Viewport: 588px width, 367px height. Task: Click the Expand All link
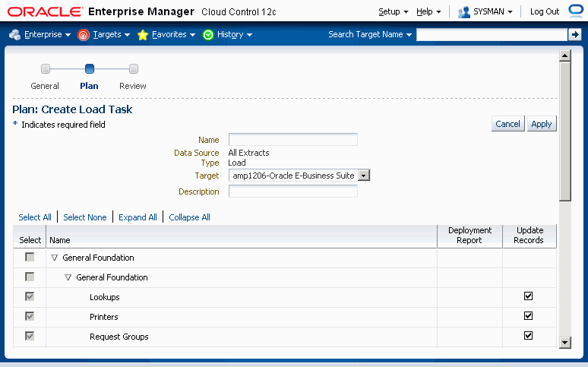138,217
